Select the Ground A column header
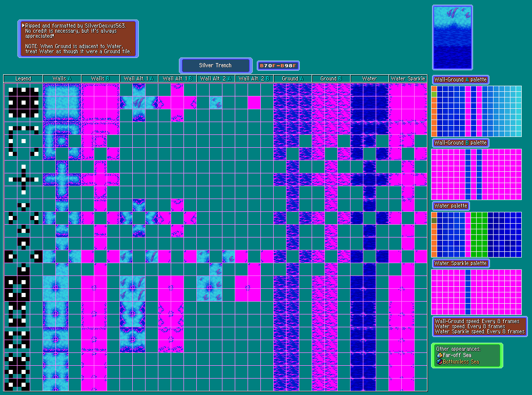This screenshot has width=532, height=395. (293, 78)
